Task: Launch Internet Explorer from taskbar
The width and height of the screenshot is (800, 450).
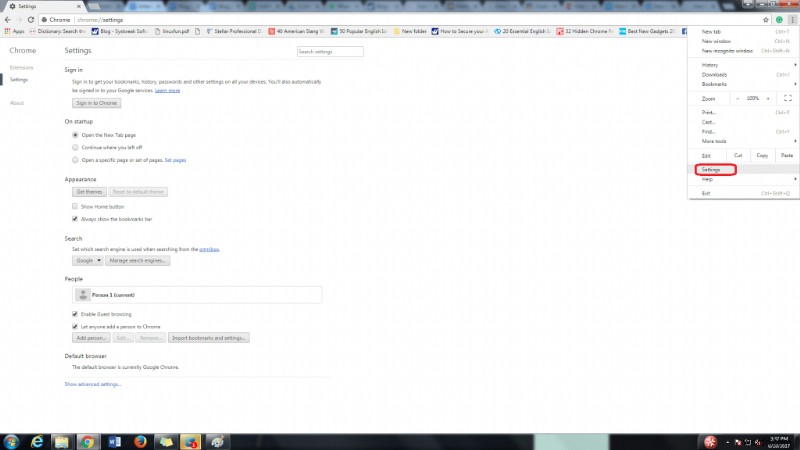Action: [x=37, y=442]
